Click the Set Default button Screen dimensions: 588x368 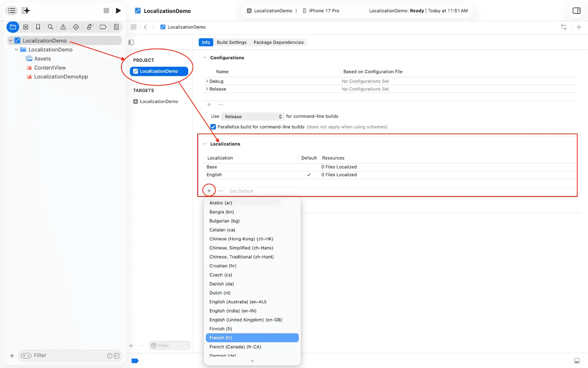[241, 191]
